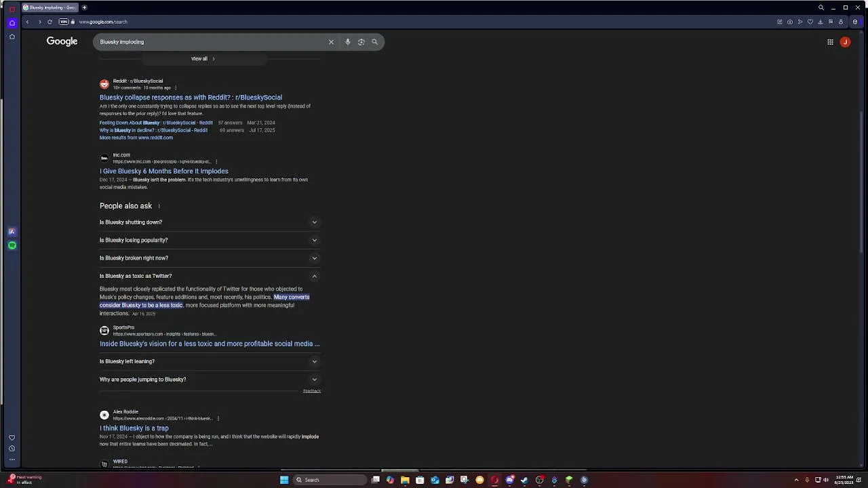This screenshot has height=488, width=868.
Task: Open Feeling Down About Bluesky sublink
Action: 156,123
